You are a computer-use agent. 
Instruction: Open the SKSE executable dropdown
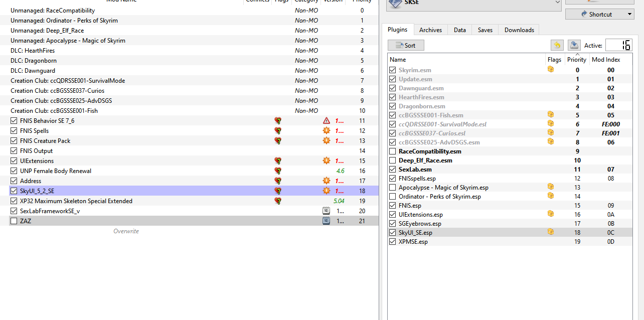coord(558,3)
